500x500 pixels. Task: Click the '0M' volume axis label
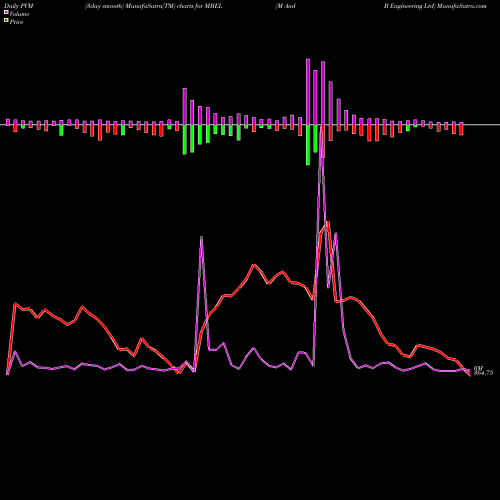[x=478, y=369]
